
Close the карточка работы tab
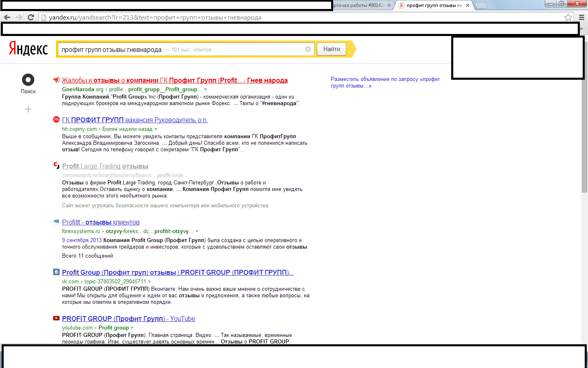389,5
